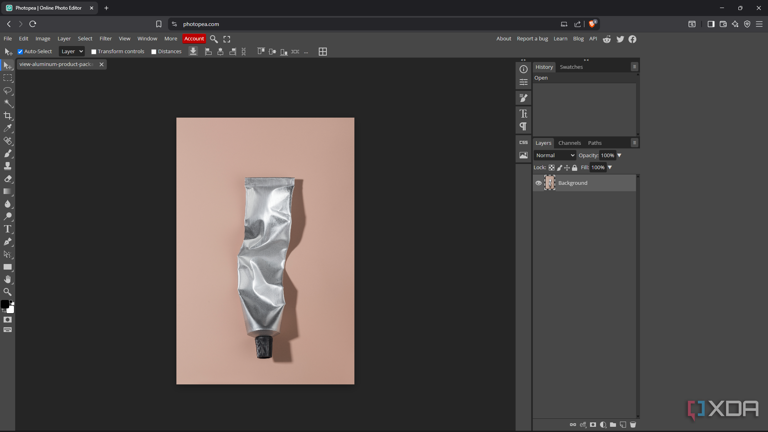Viewport: 768px width, 432px height.
Task: Select the Dodge tool
Action: click(x=7, y=216)
